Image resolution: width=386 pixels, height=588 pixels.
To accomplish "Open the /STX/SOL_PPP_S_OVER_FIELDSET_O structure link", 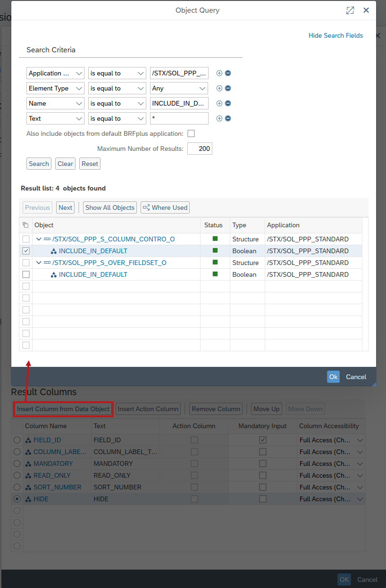I will click(x=109, y=263).
